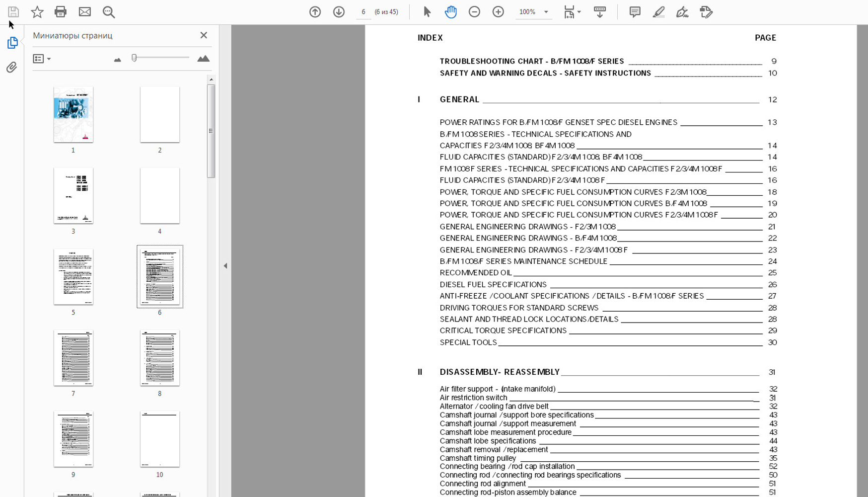
Task: Activate the Hand pan tool
Action: pos(450,12)
